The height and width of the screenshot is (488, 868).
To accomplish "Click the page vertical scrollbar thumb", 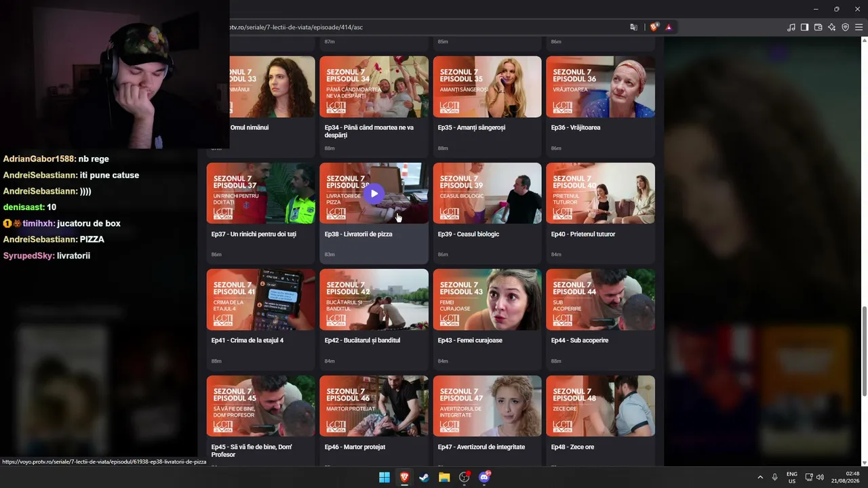I will (x=864, y=352).
